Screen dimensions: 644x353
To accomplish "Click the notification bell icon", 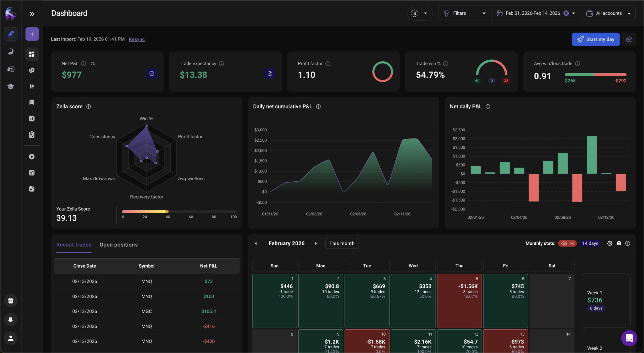I will pos(11,319).
